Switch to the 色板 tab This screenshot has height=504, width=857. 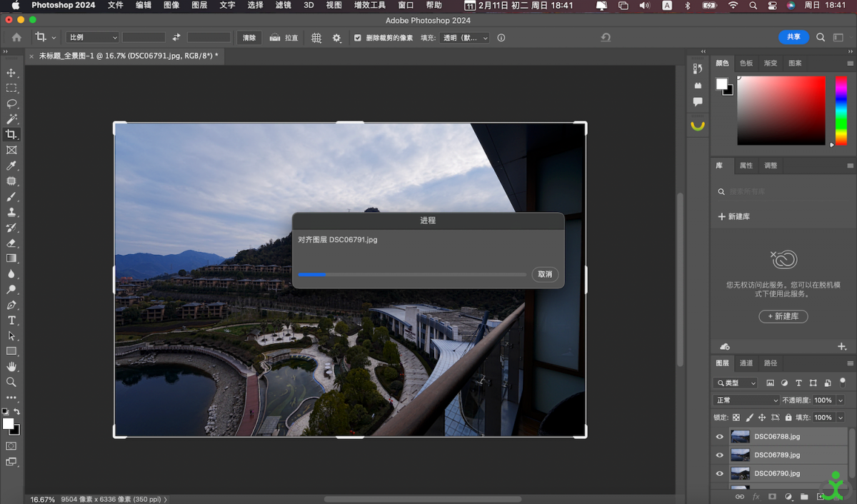click(746, 64)
